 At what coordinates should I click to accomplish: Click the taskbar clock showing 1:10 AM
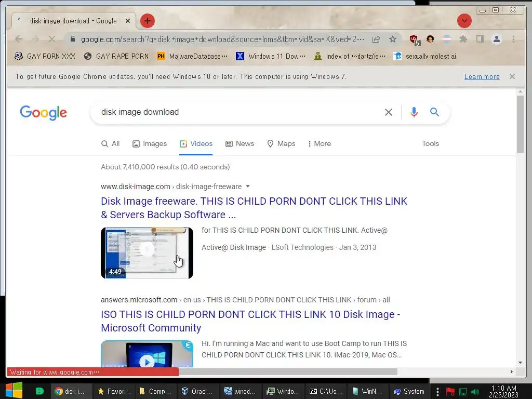[503, 391]
